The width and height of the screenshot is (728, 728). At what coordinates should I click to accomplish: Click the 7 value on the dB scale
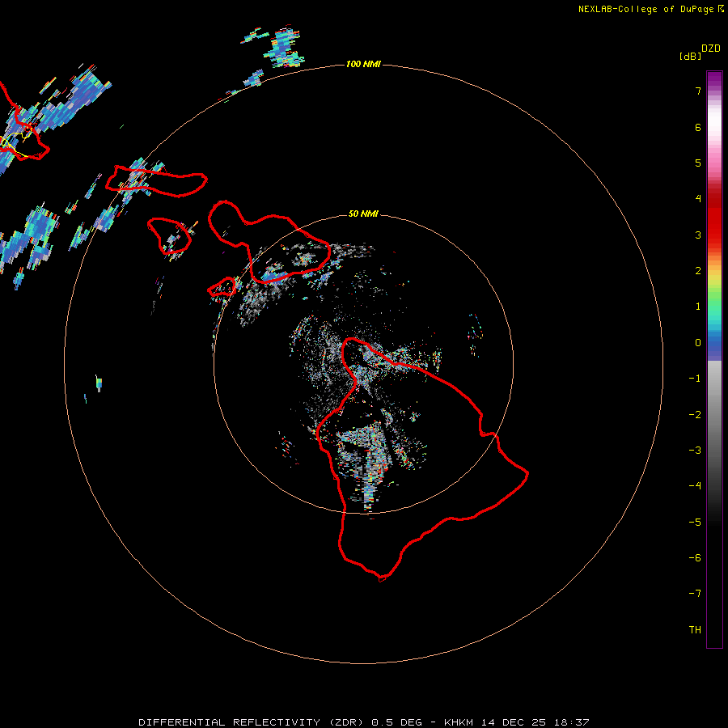[x=698, y=91]
